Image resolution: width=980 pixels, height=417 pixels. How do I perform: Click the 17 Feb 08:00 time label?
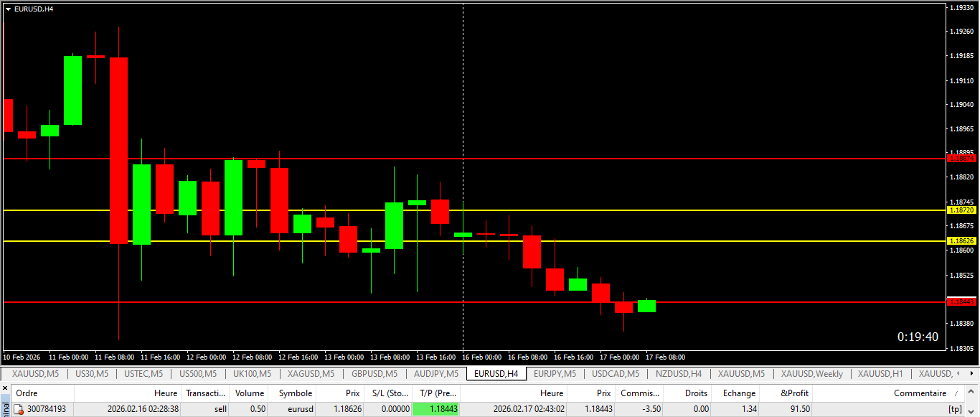point(665,357)
